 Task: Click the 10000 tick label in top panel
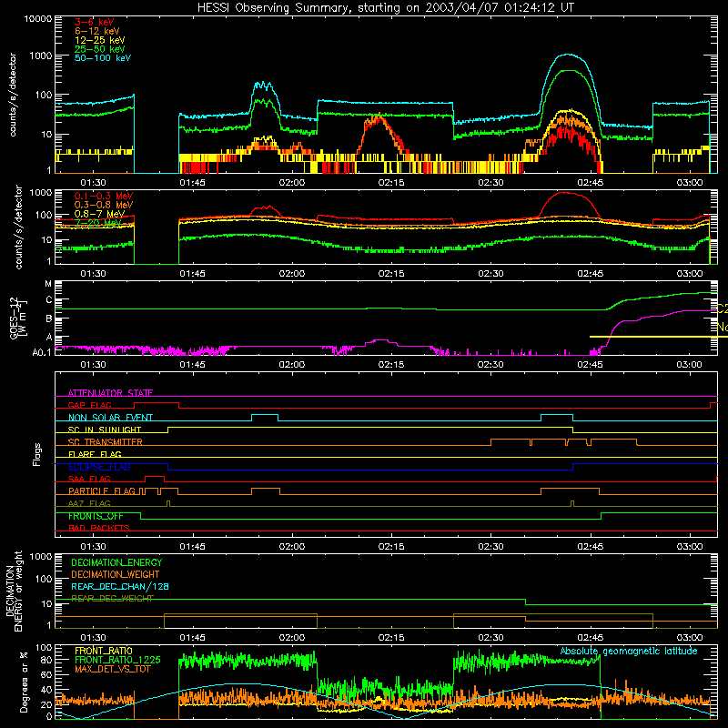point(38,18)
